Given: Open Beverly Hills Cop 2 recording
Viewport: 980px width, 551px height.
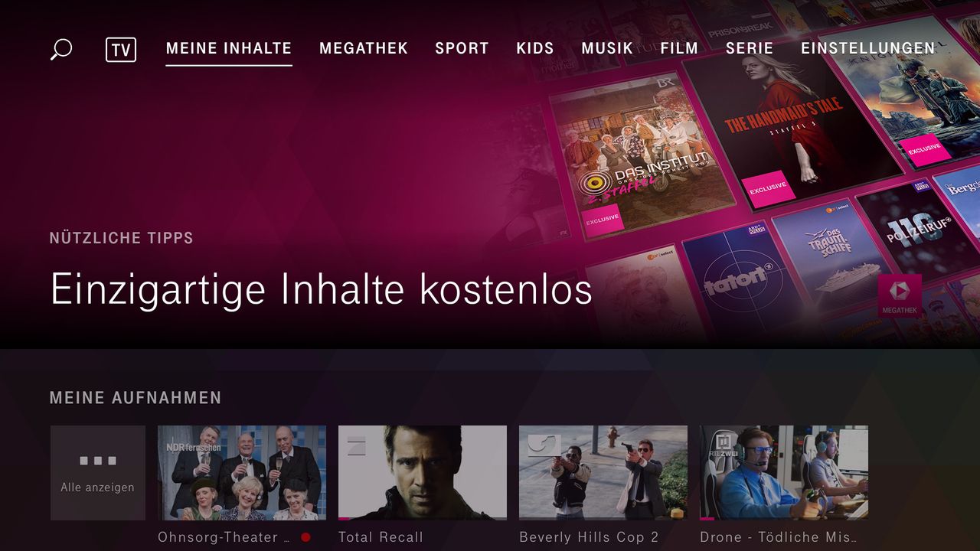Looking at the screenshot, I should [603, 473].
